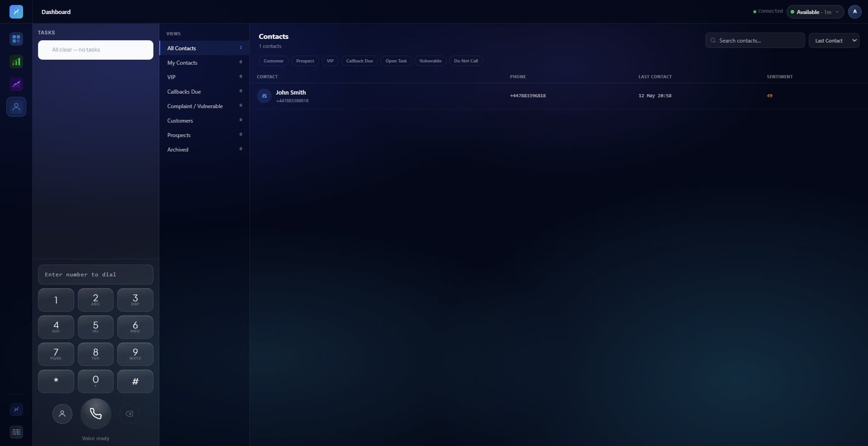Click the All clear no tasks card

pos(95,50)
